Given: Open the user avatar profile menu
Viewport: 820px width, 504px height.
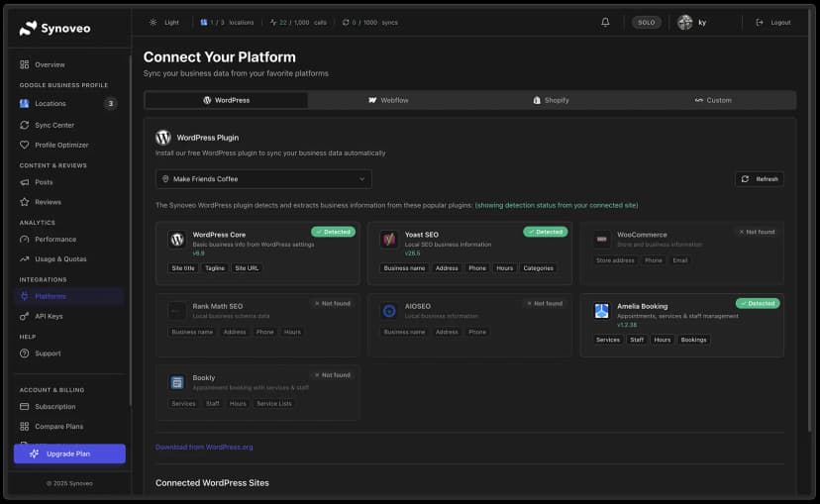Looking at the screenshot, I should (685, 22).
